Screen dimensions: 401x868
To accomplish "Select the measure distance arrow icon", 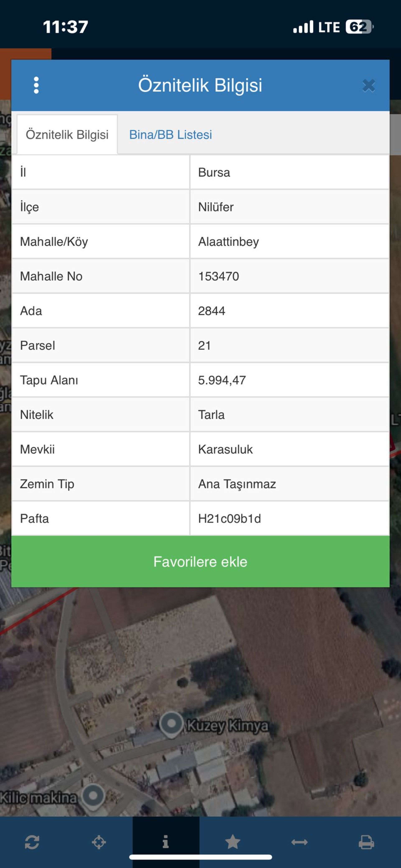I will click(299, 842).
